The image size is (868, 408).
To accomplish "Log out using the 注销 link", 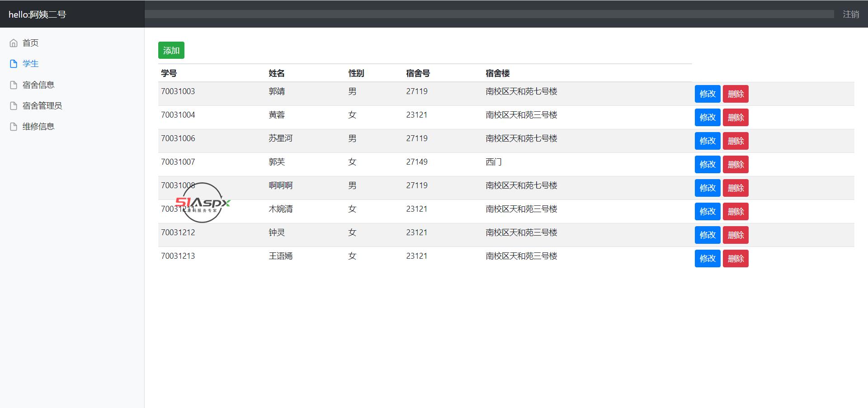I will click(x=850, y=14).
